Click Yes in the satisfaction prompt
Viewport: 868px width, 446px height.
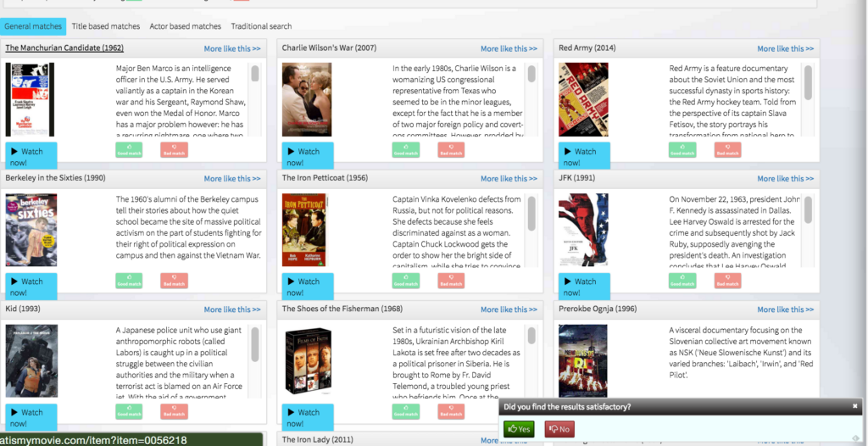point(519,429)
